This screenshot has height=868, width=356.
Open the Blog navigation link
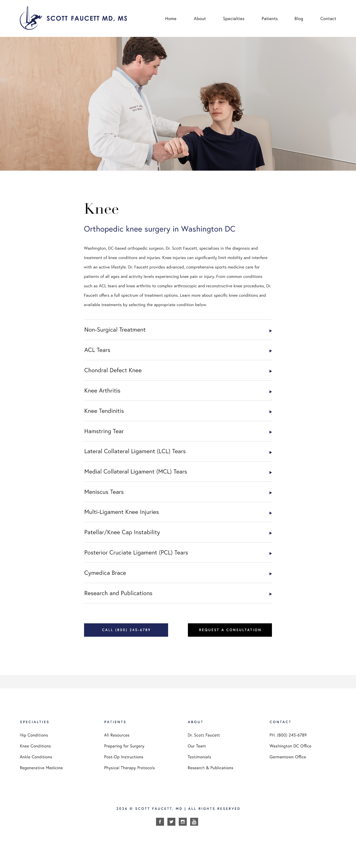pos(299,19)
